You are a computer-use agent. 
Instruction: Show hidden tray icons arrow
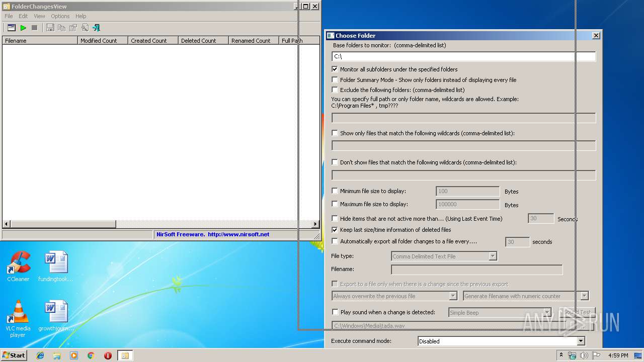[561, 355]
